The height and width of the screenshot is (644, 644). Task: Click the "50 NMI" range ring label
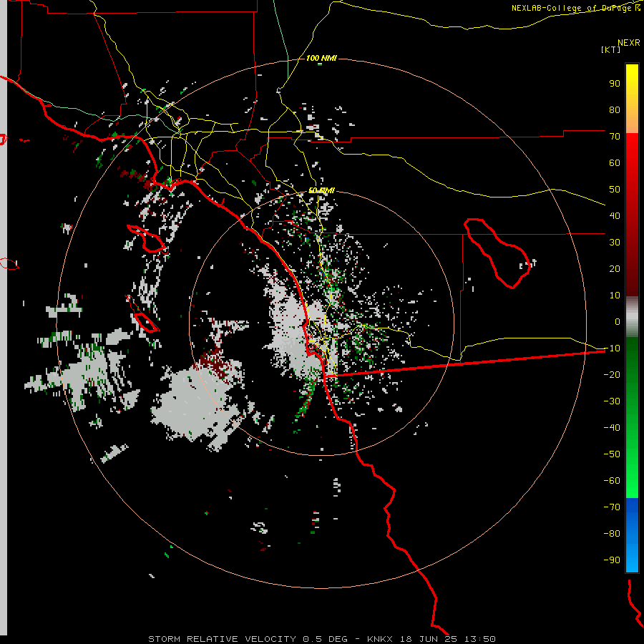321,190
